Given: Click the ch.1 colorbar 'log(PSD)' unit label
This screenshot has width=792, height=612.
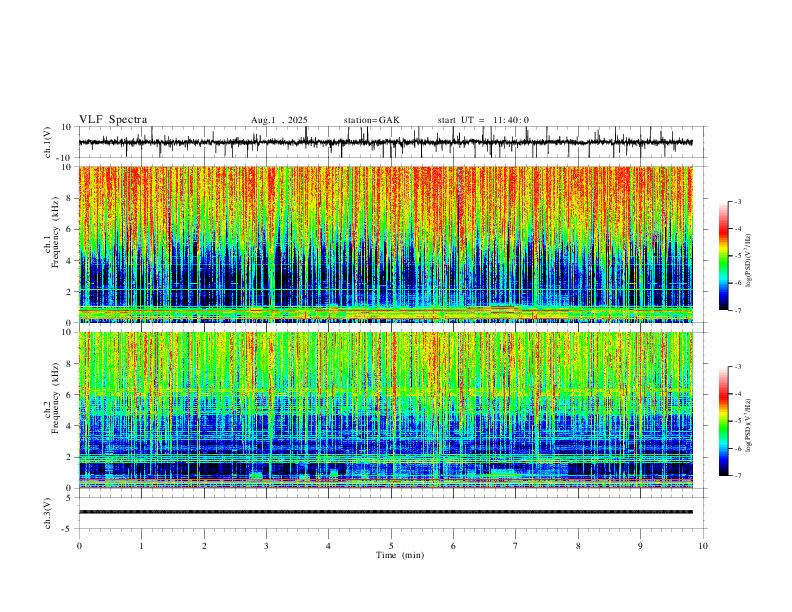Looking at the screenshot, I should 748,260.
